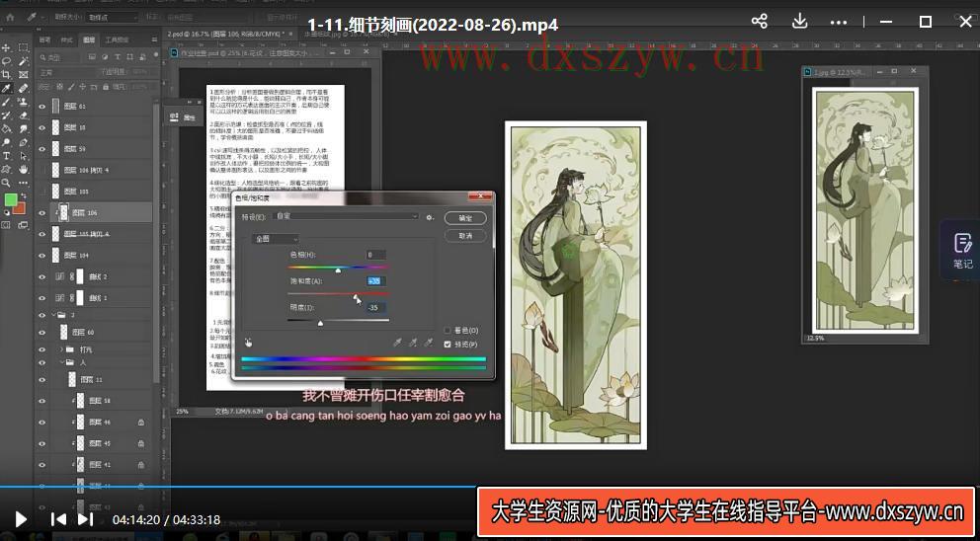Hide layer 图层 59
Image resolution: width=980 pixels, height=541 pixels.
(x=41, y=149)
